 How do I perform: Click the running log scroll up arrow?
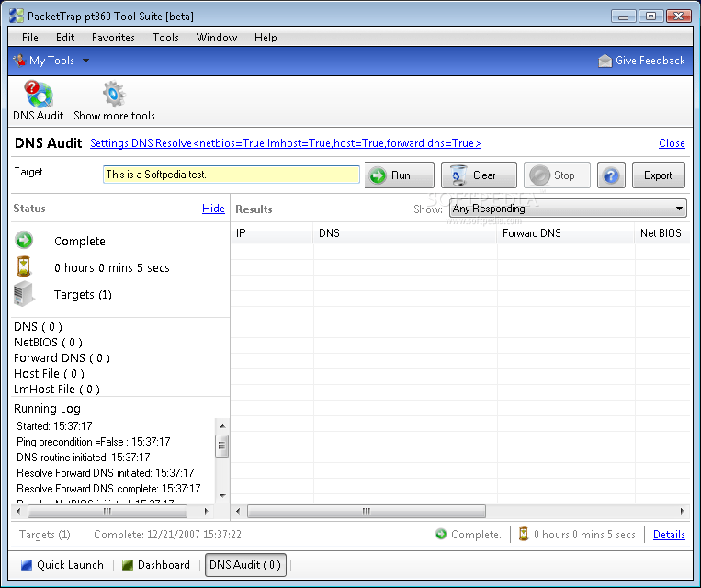pyautogui.click(x=222, y=426)
